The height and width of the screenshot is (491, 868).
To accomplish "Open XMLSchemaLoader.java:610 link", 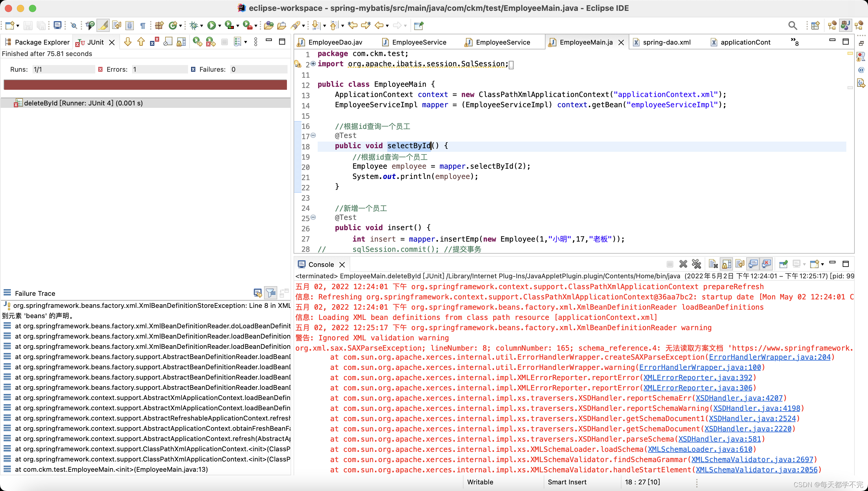I will [x=700, y=449].
